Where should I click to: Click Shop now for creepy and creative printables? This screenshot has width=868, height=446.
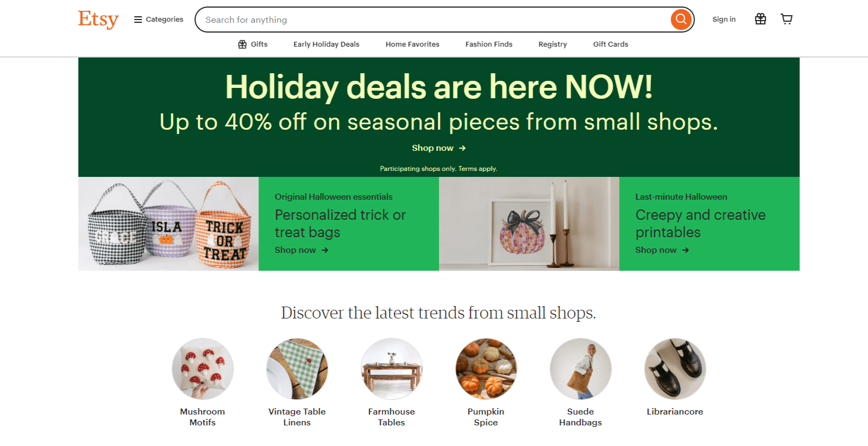coord(656,250)
